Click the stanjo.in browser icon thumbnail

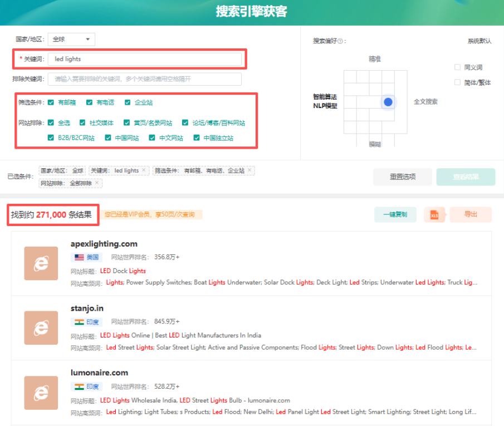click(x=41, y=327)
